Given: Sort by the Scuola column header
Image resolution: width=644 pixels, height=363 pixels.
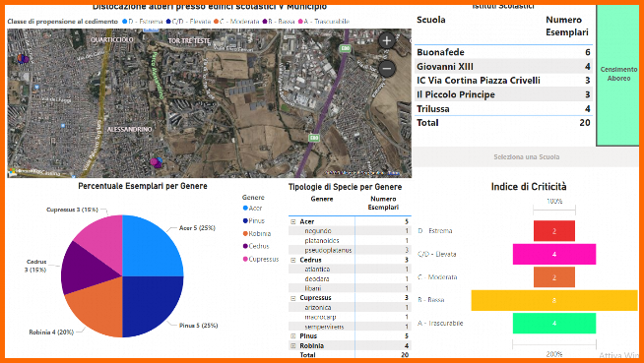Looking at the screenshot, I should click(431, 20).
